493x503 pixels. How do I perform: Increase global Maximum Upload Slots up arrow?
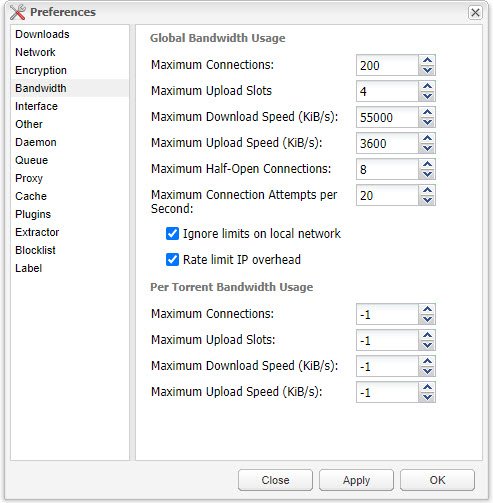coord(427,86)
